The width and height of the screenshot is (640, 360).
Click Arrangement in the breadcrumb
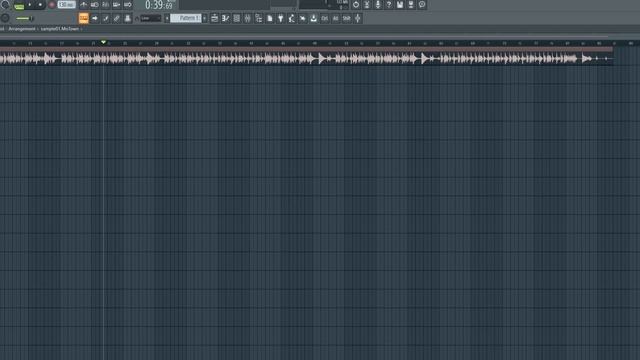point(22,29)
